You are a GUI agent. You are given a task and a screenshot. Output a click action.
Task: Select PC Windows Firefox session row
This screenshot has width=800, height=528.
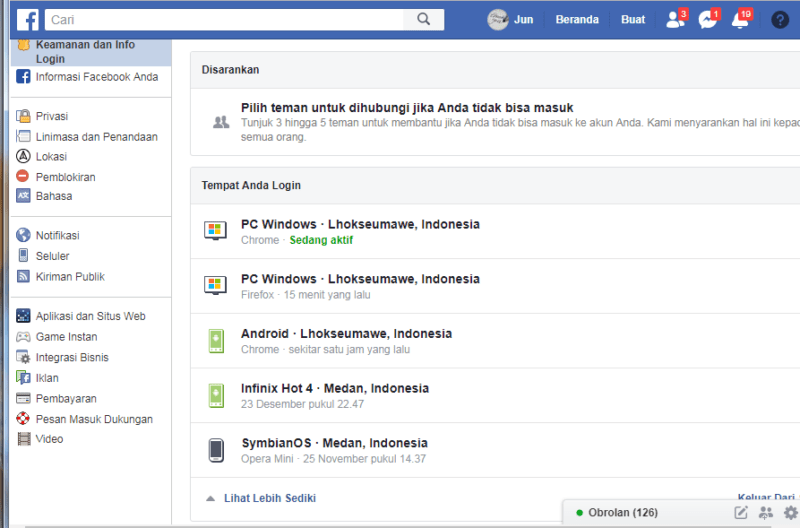(x=495, y=286)
